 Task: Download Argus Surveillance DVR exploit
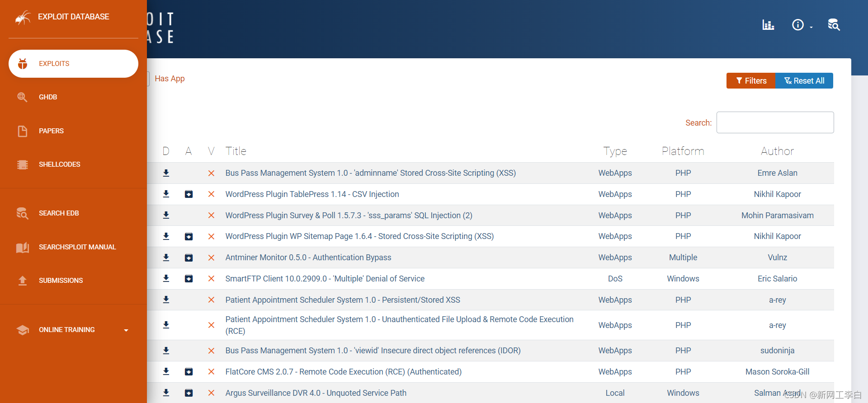click(x=166, y=393)
